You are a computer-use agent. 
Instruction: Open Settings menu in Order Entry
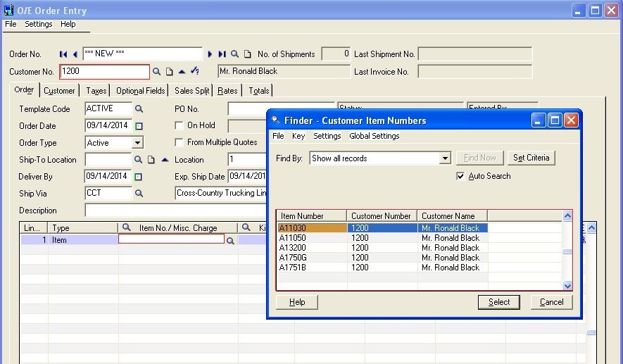pos(39,24)
